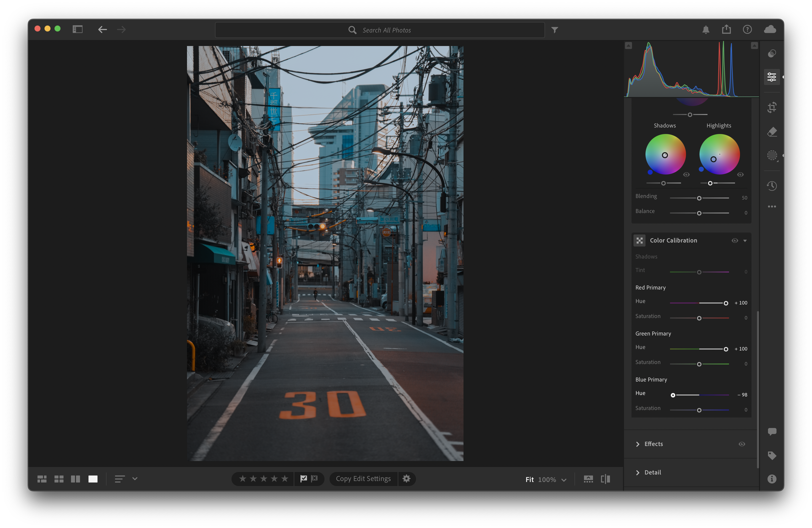Select Fit zoom option

[x=529, y=479]
